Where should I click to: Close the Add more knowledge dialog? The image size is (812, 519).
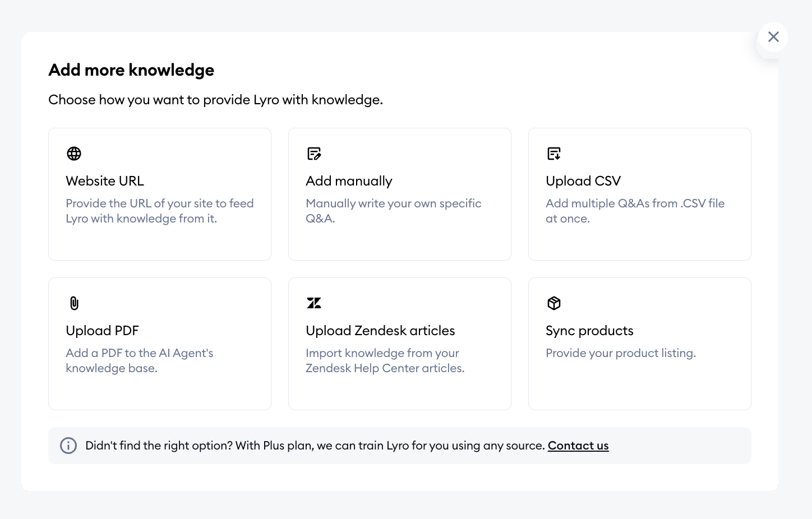pos(773,37)
